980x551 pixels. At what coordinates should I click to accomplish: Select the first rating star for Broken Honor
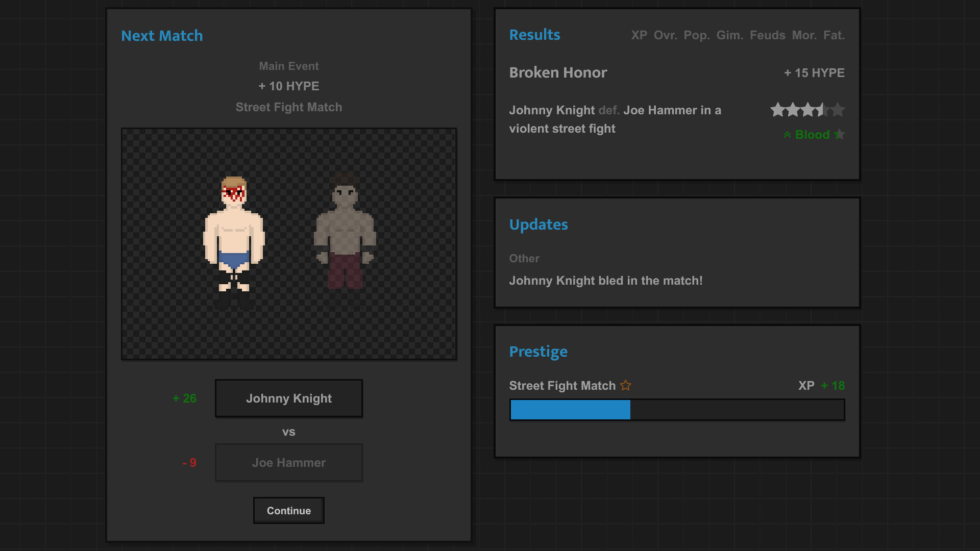tap(777, 110)
